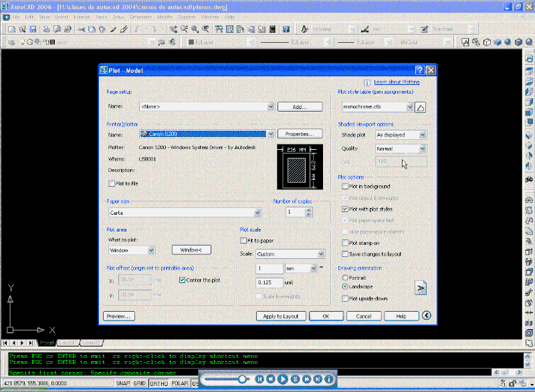This screenshot has width=535, height=392.
Task: Open the Shade plot dropdown
Action: pos(423,135)
